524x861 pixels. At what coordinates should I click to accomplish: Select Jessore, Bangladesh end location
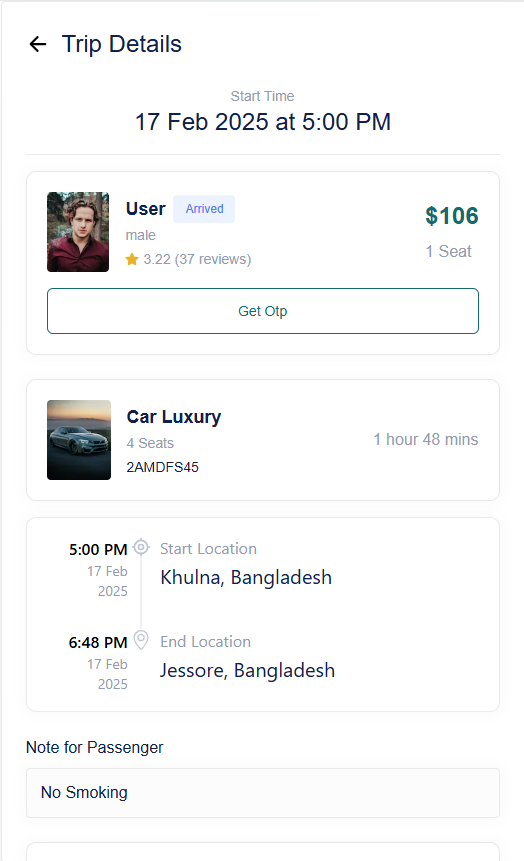(247, 670)
